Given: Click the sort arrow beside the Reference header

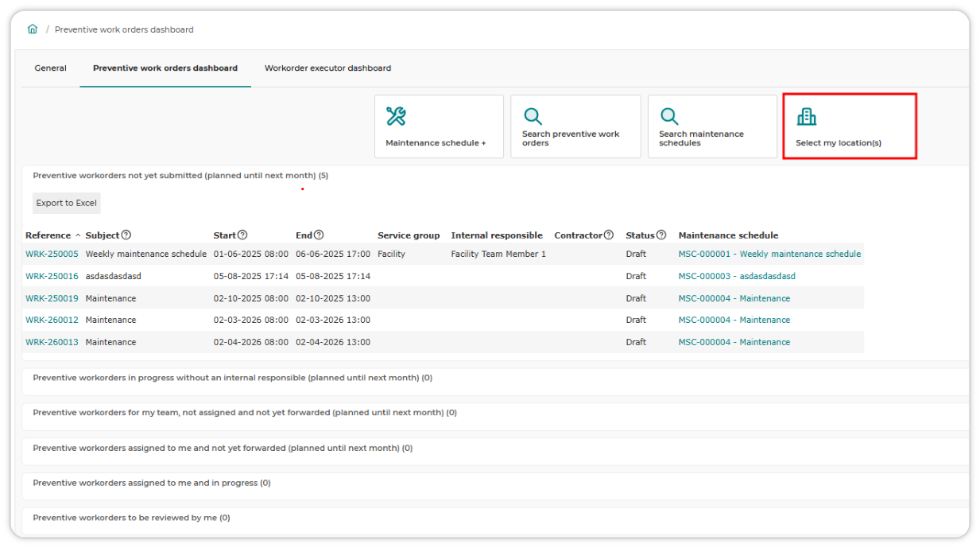Looking at the screenshot, I should (78, 235).
